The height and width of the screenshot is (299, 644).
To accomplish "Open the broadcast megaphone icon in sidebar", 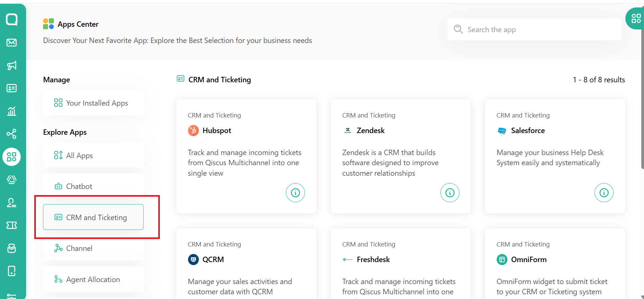I will click(x=12, y=65).
